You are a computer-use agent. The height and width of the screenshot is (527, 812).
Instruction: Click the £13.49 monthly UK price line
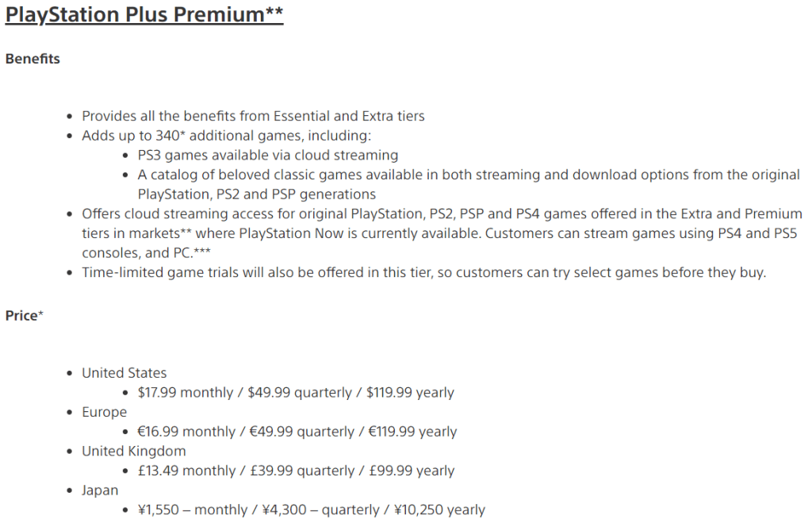[295, 471]
